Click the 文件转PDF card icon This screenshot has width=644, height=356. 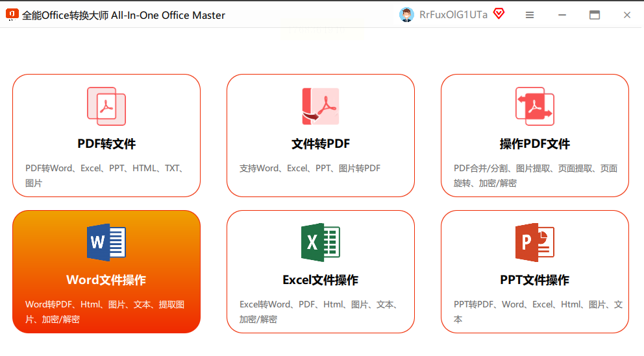click(321, 106)
